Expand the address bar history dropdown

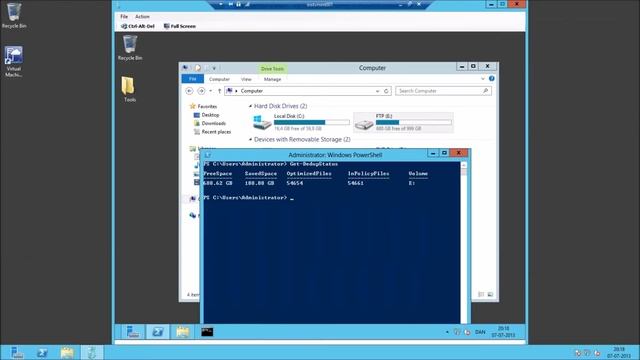pos(377,91)
